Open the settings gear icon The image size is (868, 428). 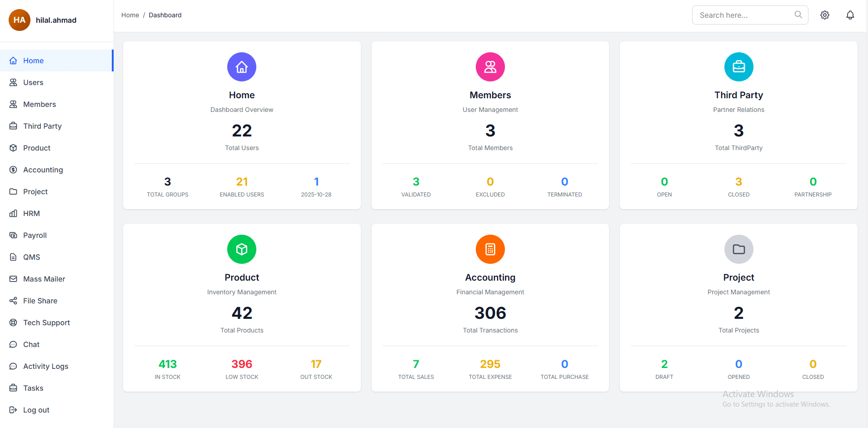(x=825, y=15)
